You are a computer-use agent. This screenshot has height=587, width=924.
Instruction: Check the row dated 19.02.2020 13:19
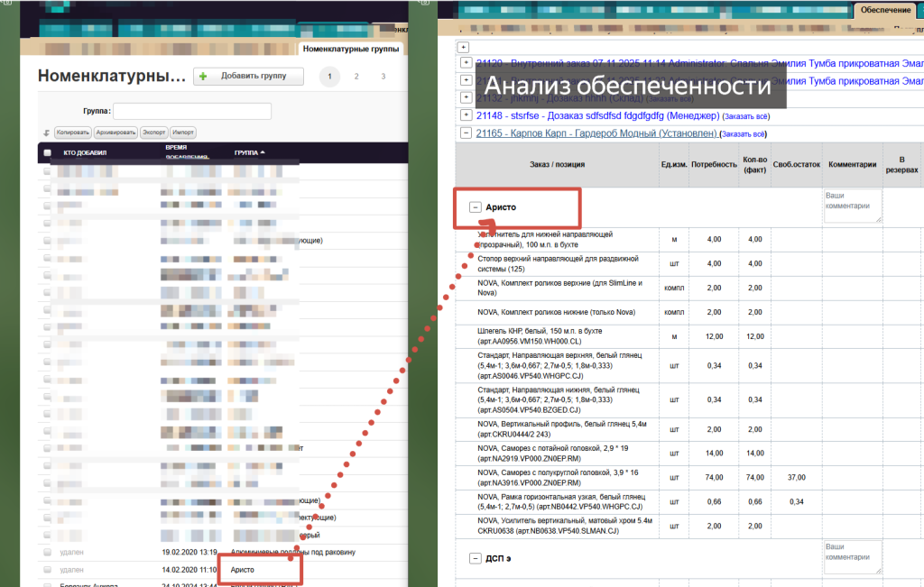[48, 553]
